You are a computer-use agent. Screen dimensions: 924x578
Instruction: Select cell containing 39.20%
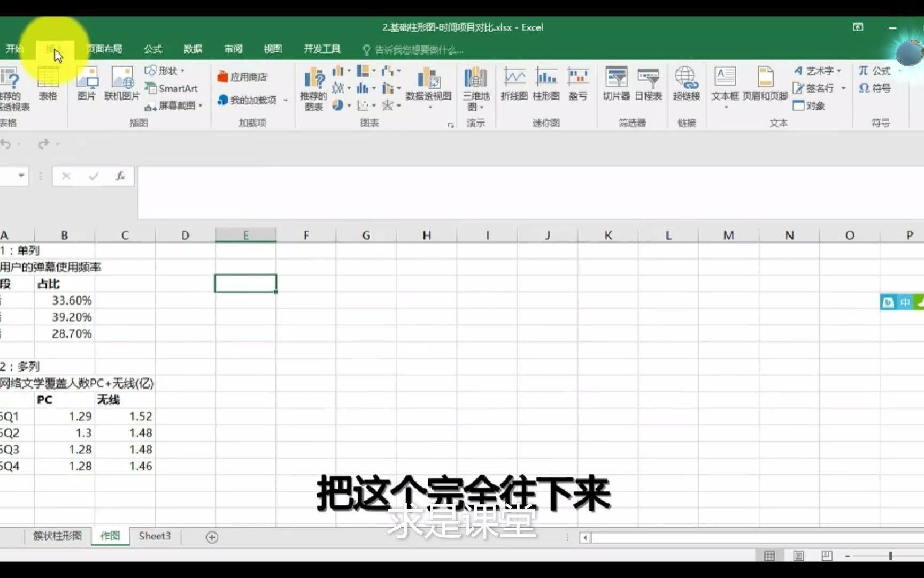point(65,317)
